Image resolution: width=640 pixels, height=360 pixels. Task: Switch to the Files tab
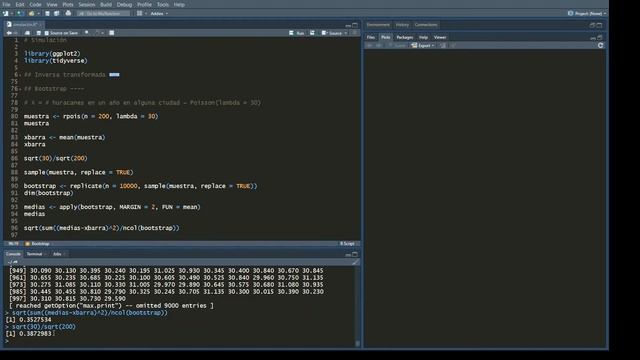coord(371,37)
